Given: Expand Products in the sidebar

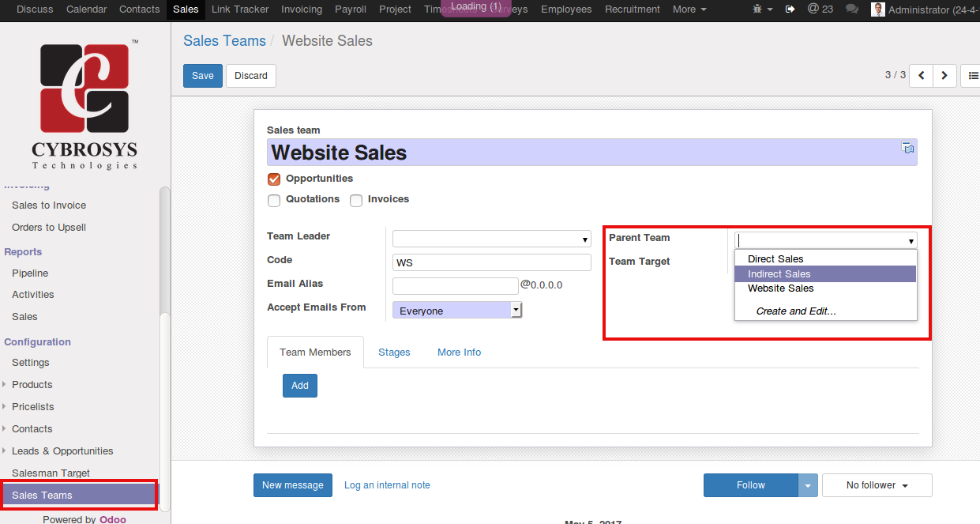Looking at the screenshot, I should (x=32, y=385).
